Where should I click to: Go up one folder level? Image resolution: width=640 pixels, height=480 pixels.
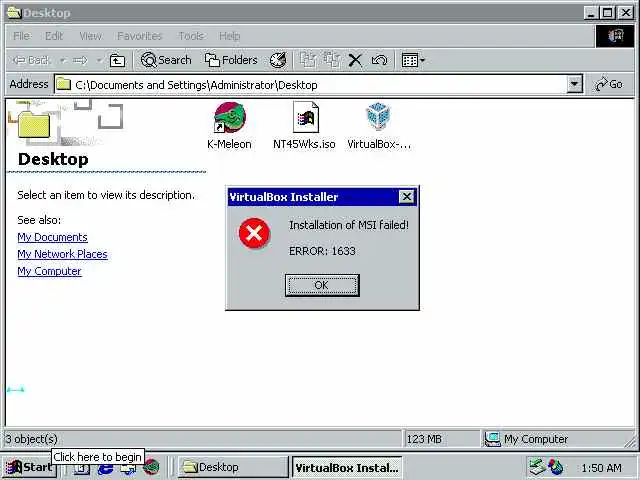coord(118,60)
